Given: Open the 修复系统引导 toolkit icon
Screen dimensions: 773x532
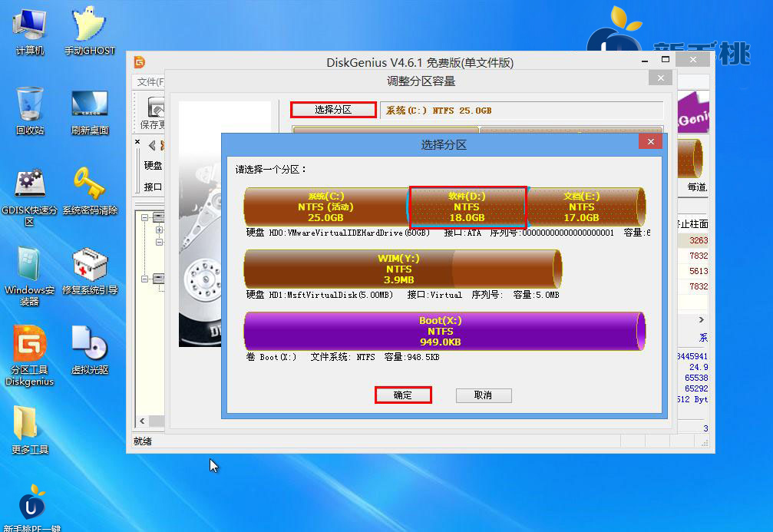Looking at the screenshot, I should pos(89,271).
